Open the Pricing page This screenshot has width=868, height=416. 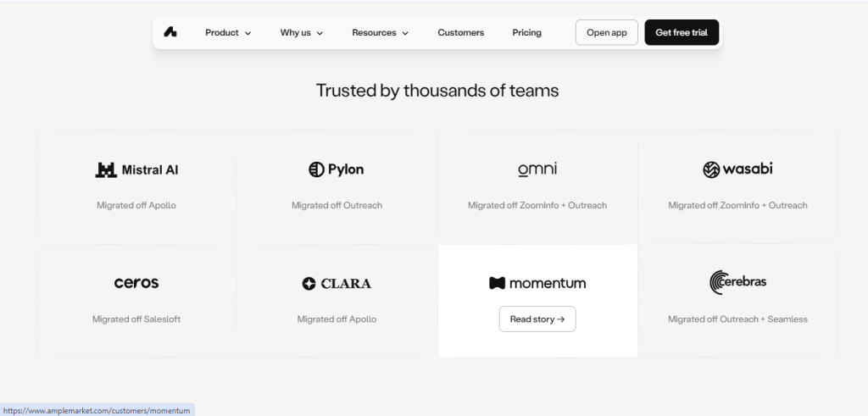526,33
